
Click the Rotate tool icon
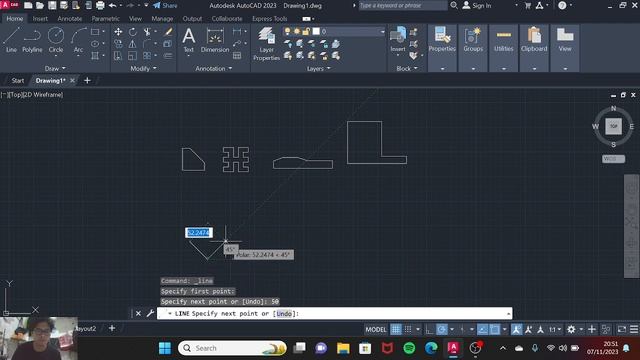point(133,32)
